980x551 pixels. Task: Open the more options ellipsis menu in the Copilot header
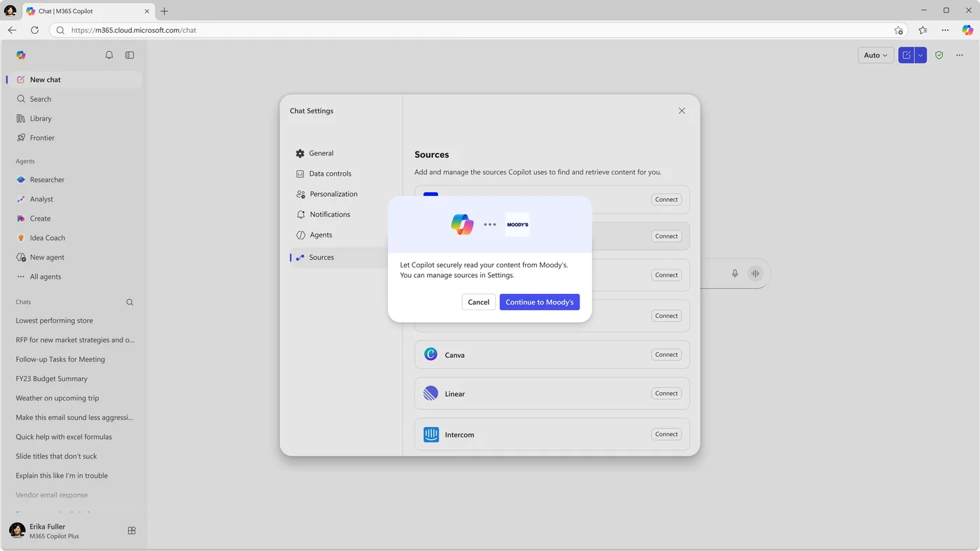click(960, 55)
